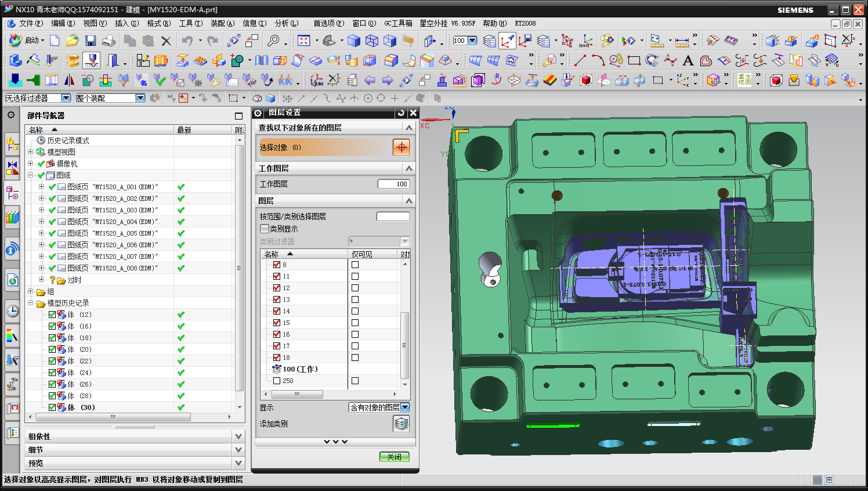Click the Save floppy disk icon
Viewport: 868px width, 491px height.
click(x=90, y=41)
